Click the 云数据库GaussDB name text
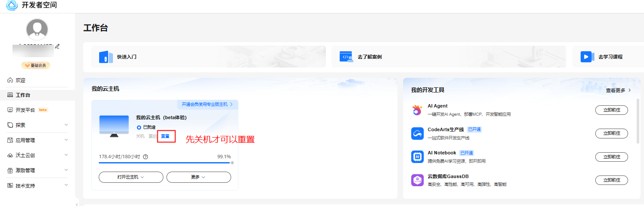This screenshot has height=206, width=644. tap(448, 176)
